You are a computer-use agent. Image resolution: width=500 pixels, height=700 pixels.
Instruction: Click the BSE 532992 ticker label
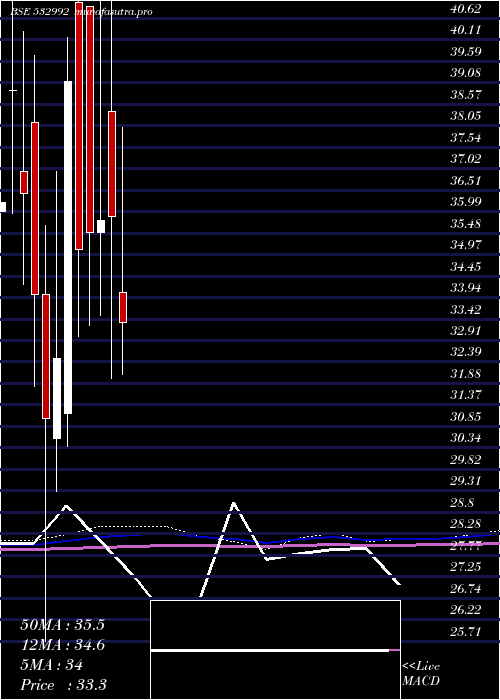(40, 12)
